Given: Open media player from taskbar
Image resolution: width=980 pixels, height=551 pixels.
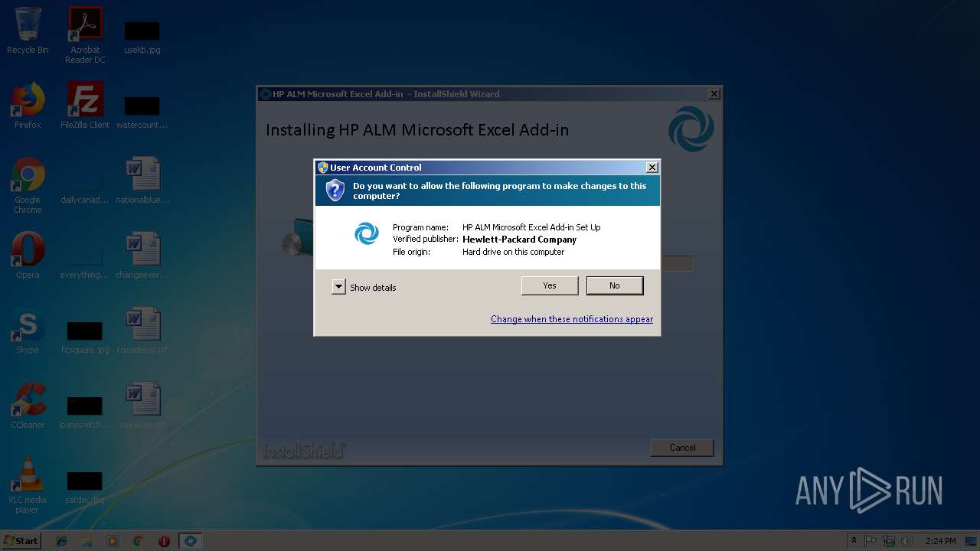Looking at the screenshot, I should 113,541.
